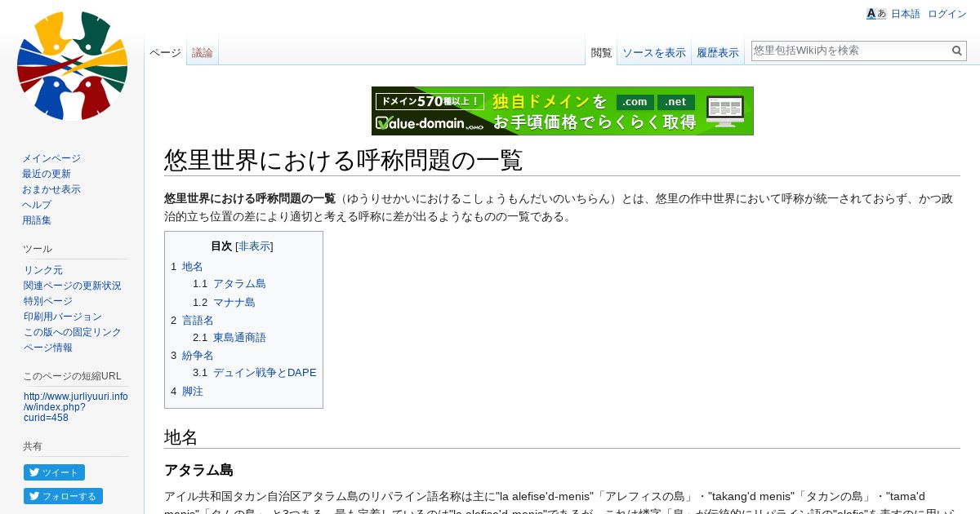Click the Value-domain banner advertisement
This screenshot has height=514, width=980.
563,111
